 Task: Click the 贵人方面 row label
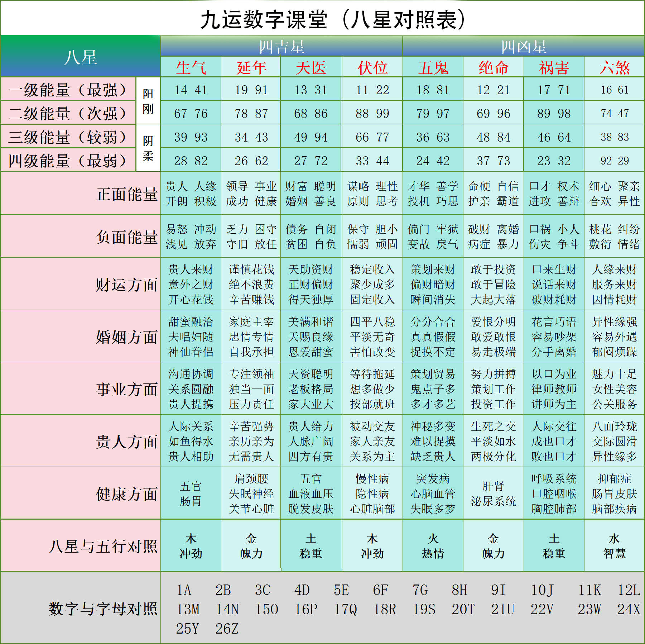[x=81, y=441]
